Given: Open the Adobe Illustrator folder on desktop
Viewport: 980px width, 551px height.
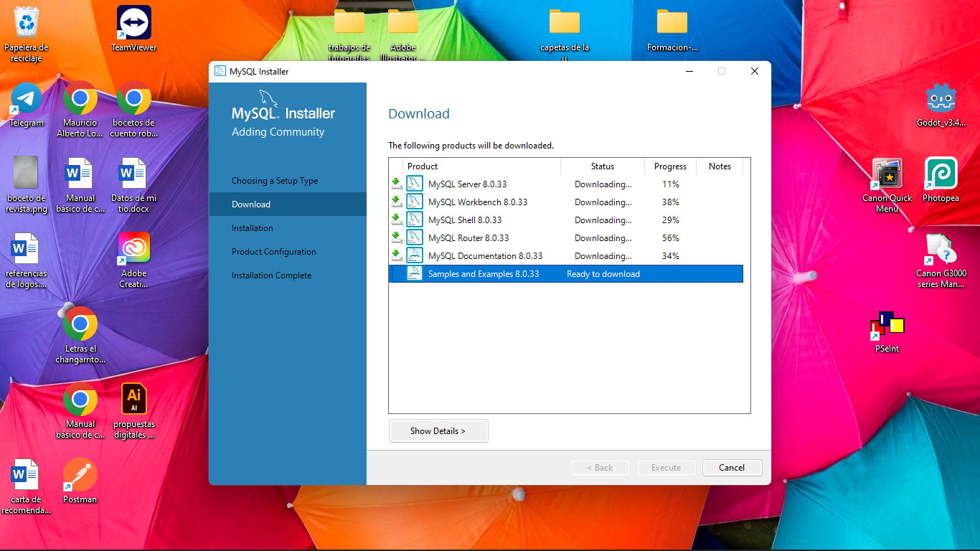Looking at the screenshot, I should (x=402, y=34).
